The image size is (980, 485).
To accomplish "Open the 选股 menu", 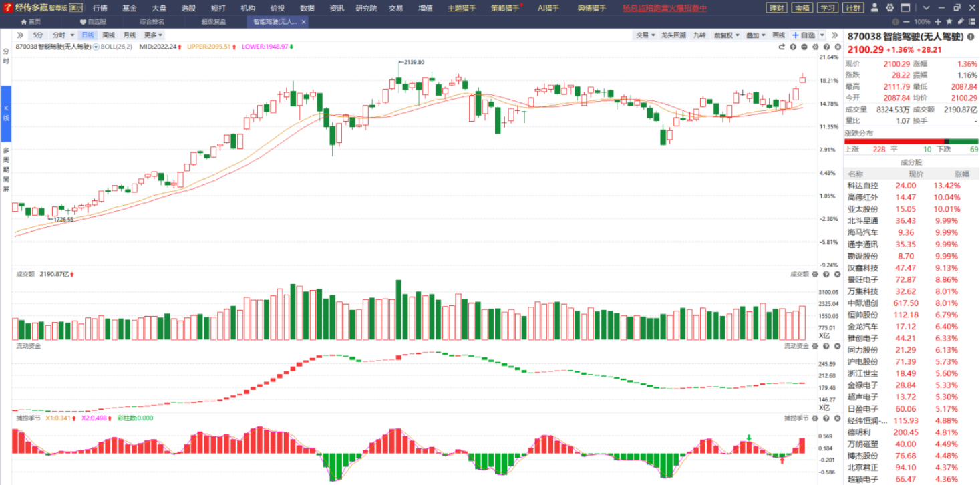I will click(189, 8).
